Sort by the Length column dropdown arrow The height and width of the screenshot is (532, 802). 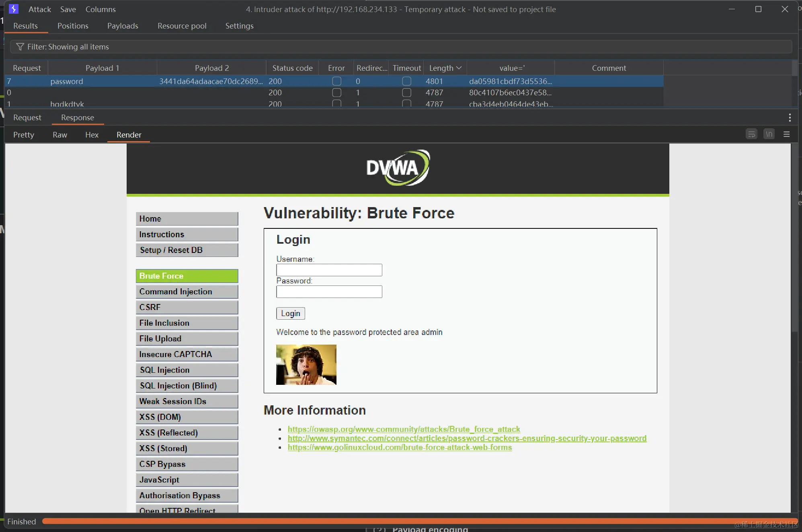click(459, 68)
